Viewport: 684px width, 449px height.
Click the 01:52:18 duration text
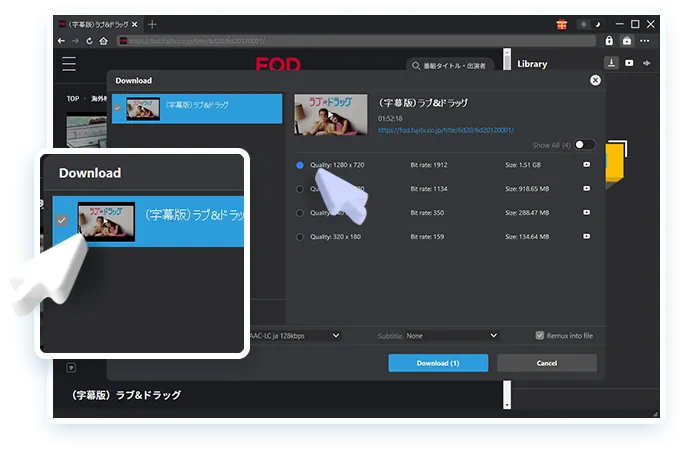click(390, 118)
